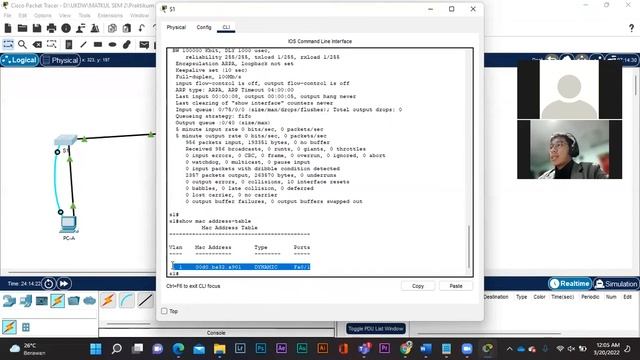Open the Physical tab in S1 window

coord(176,27)
